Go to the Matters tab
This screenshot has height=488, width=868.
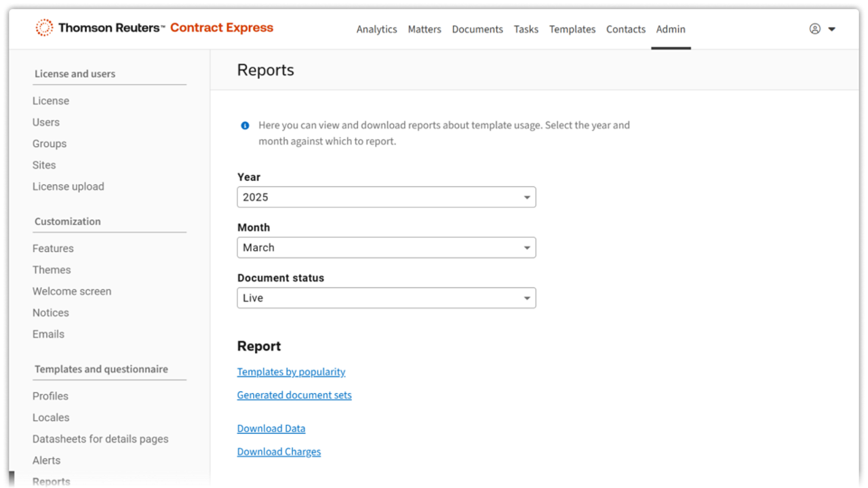click(425, 29)
